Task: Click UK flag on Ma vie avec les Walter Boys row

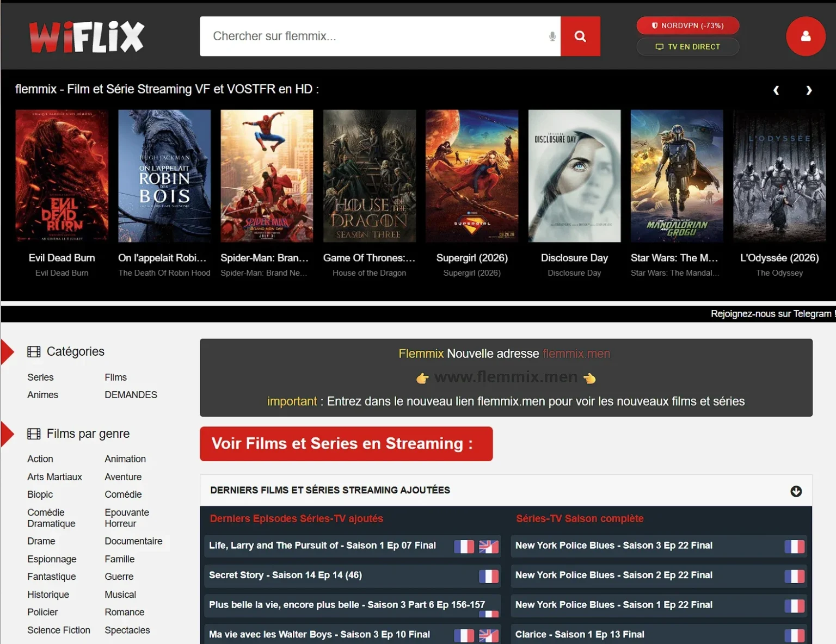Action: (x=489, y=635)
